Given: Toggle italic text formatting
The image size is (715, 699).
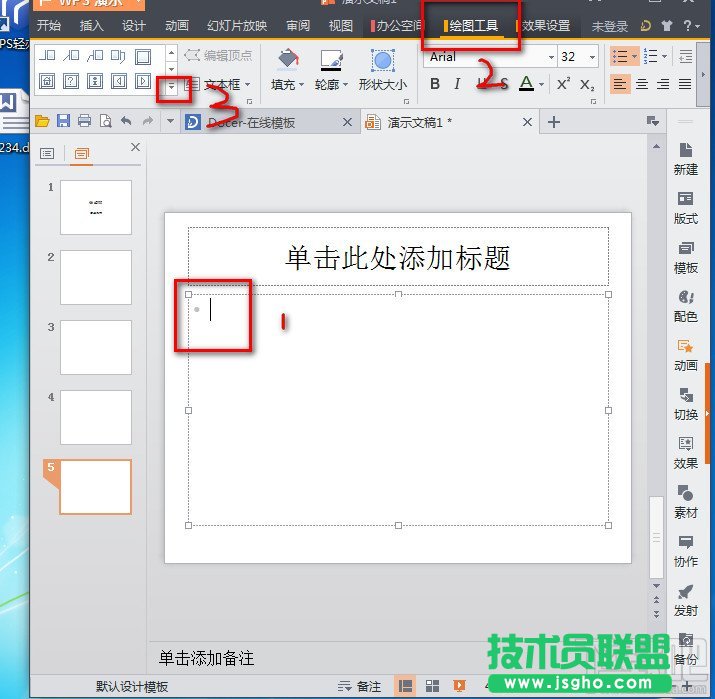Looking at the screenshot, I should [x=457, y=85].
